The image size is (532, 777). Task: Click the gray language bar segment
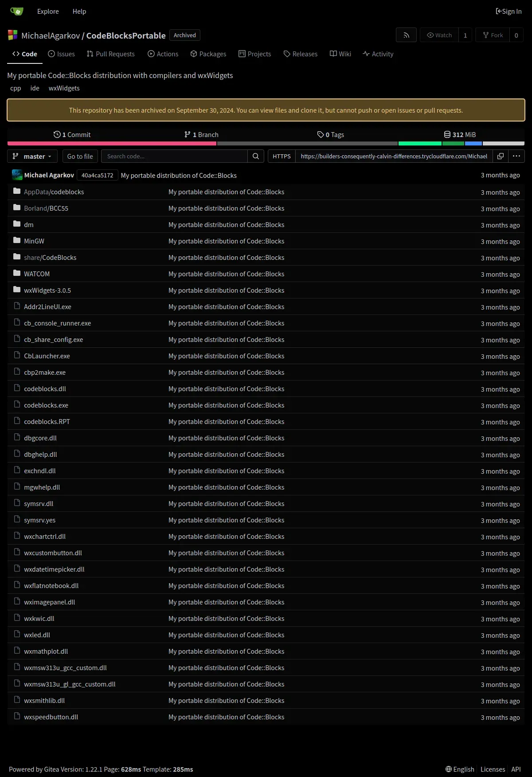[x=307, y=143]
